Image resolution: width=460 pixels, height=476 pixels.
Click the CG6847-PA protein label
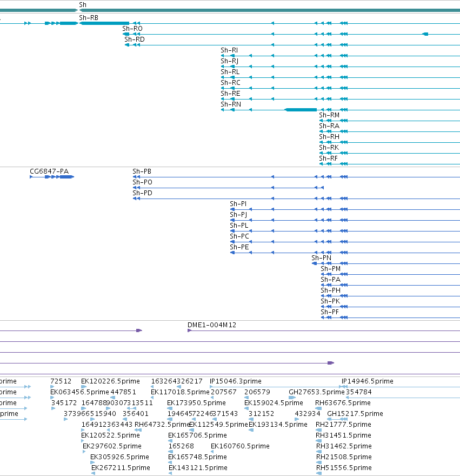[x=49, y=171]
